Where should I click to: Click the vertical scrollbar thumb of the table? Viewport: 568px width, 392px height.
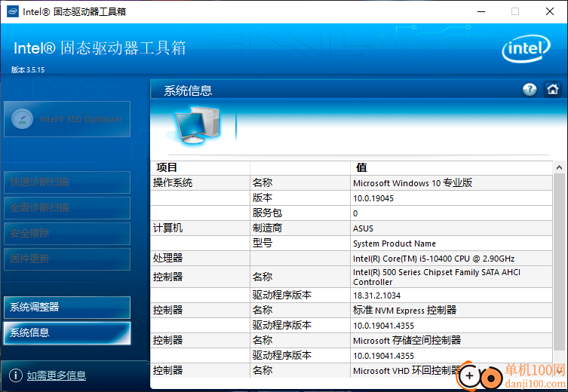559,262
